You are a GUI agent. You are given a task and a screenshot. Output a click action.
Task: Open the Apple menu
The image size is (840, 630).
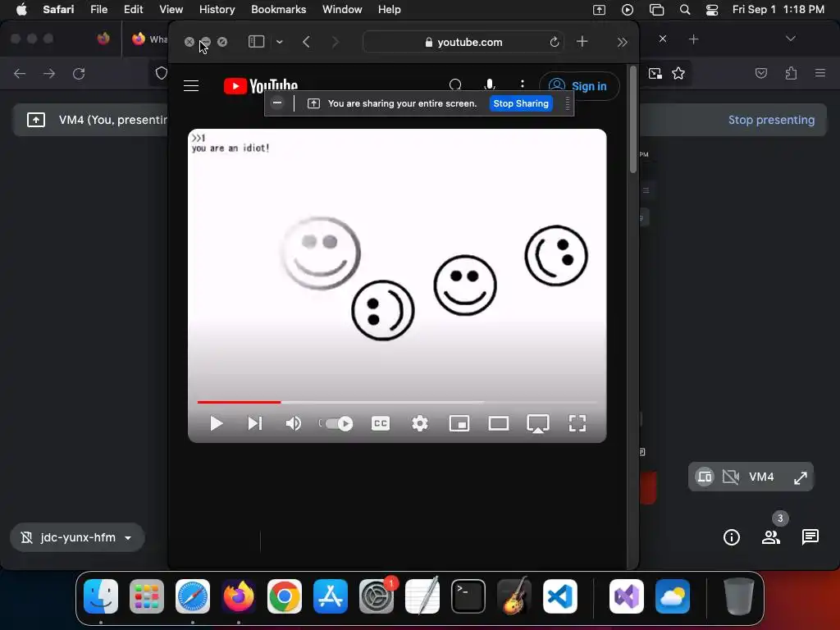tap(21, 10)
